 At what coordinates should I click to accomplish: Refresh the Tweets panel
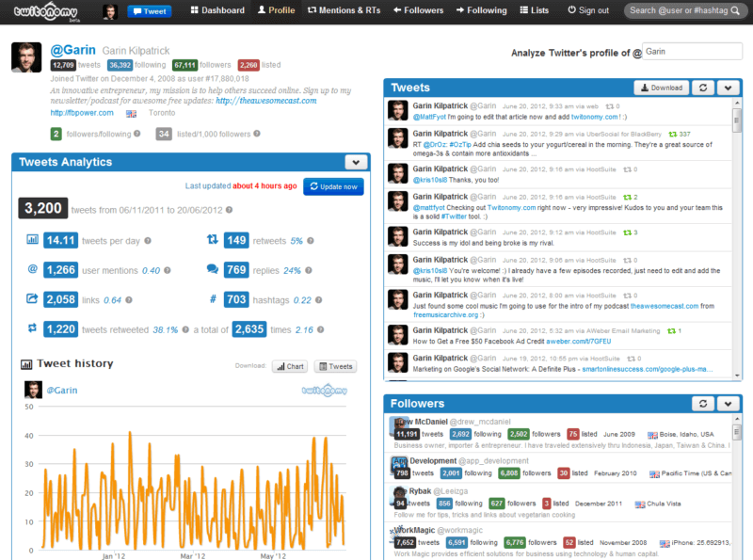pos(703,88)
